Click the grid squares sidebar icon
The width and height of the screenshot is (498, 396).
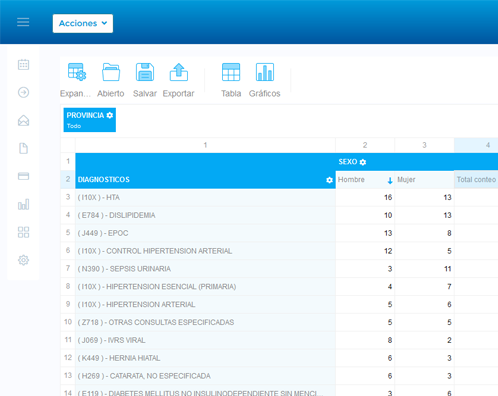tap(23, 232)
